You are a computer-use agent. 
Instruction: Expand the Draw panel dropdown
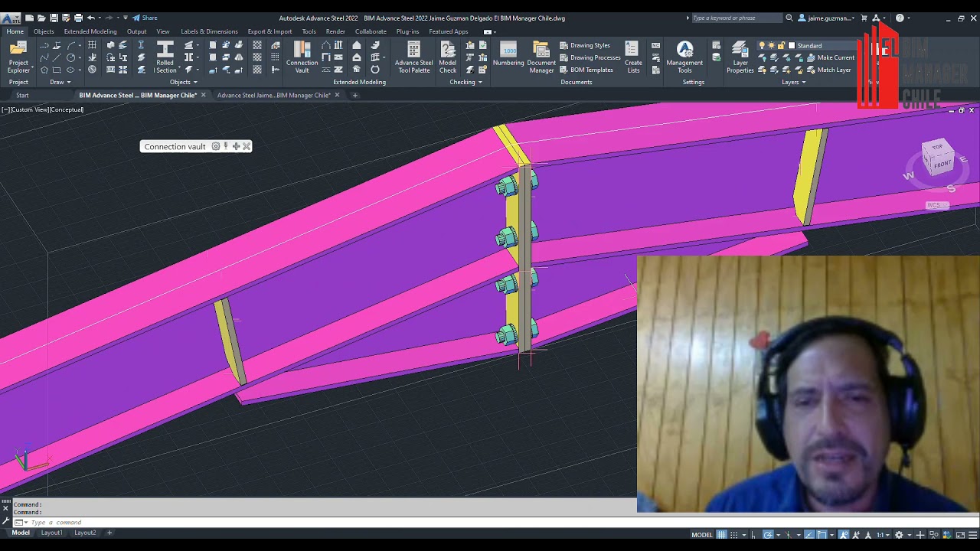pos(60,82)
